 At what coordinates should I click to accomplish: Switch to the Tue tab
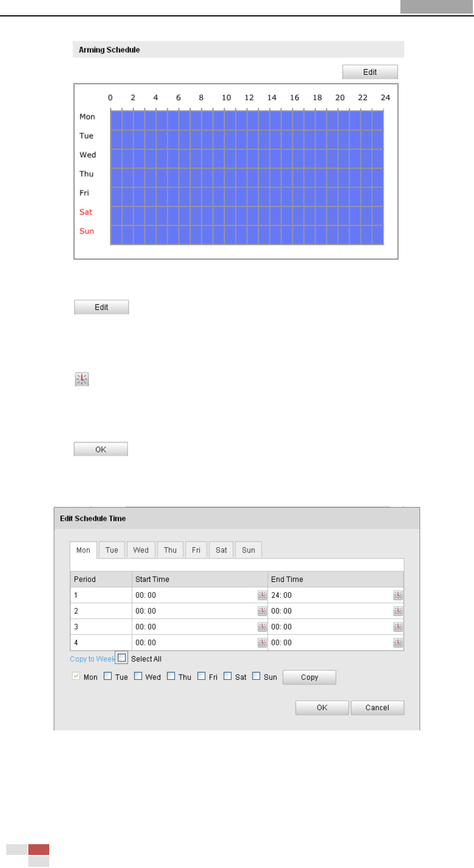[112, 550]
